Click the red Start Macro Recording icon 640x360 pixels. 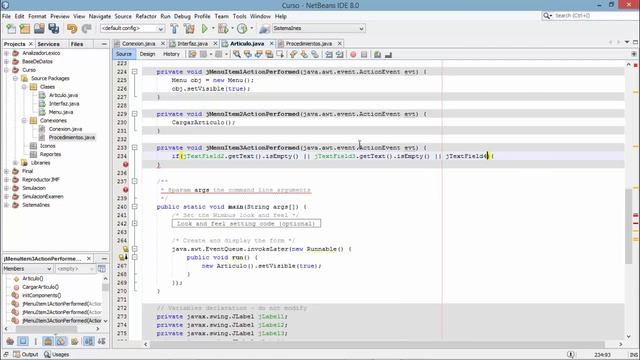tap(353, 54)
